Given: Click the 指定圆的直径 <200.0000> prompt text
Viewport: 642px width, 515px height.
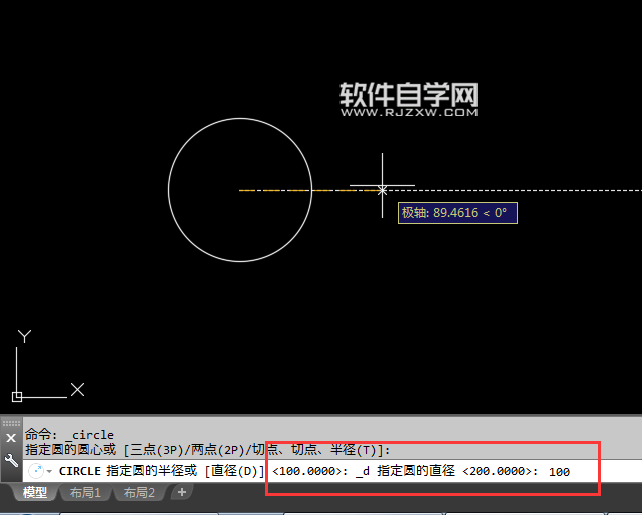Looking at the screenshot, I should pos(457,471).
